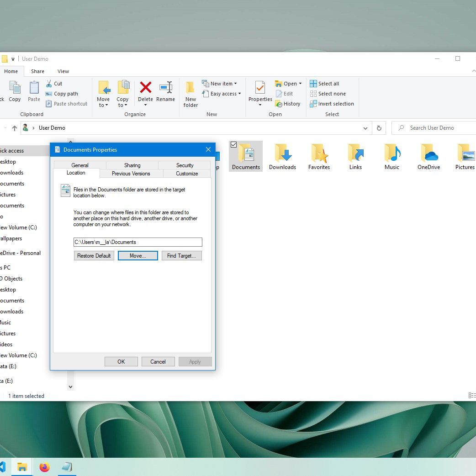The width and height of the screenshot is (476, 476).
Task: Click the navigation pane scroll down arrow
Action: tap(70, 387)
